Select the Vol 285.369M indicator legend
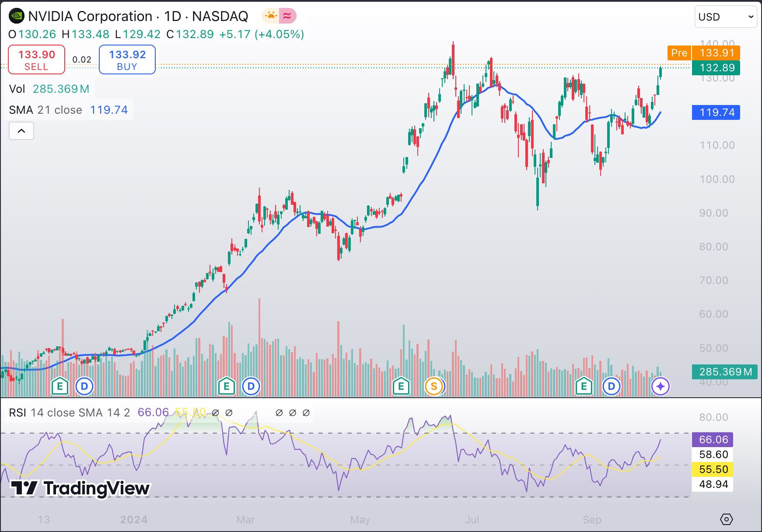This screenshot has height=532, width=762. [x=49, y=89]
